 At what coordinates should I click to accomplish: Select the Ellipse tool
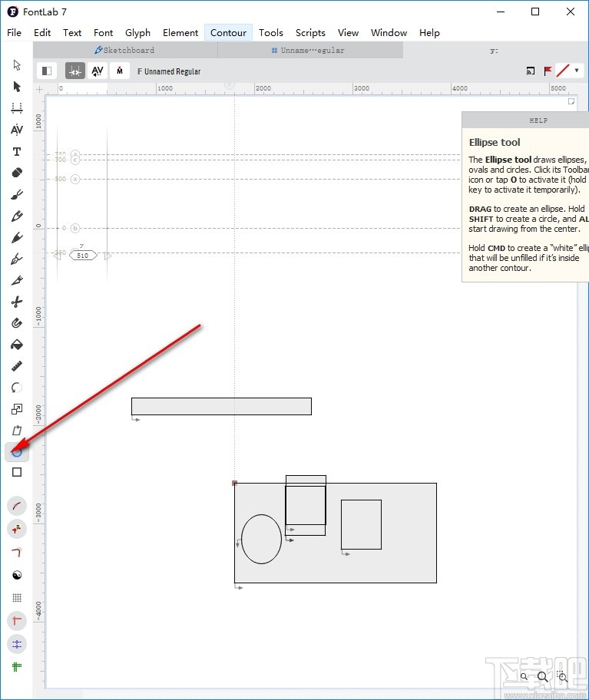pyautogui.click(x=17, y=452)
